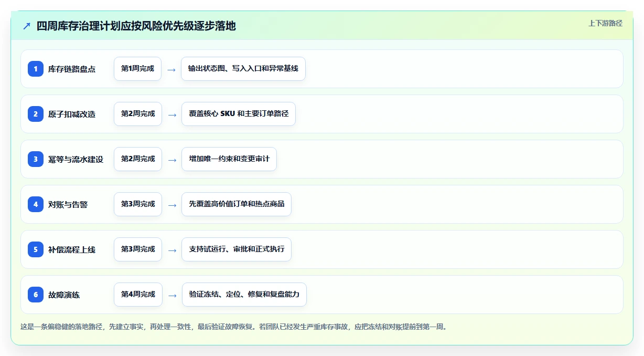
Task: Click 支持试运行、审批和正式执行 box
Action: [237, 249]
